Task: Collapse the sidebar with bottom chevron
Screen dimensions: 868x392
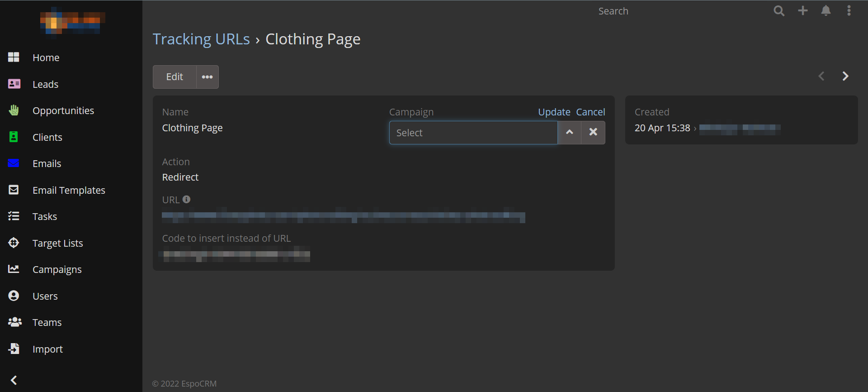Action: tap(14, 380)
